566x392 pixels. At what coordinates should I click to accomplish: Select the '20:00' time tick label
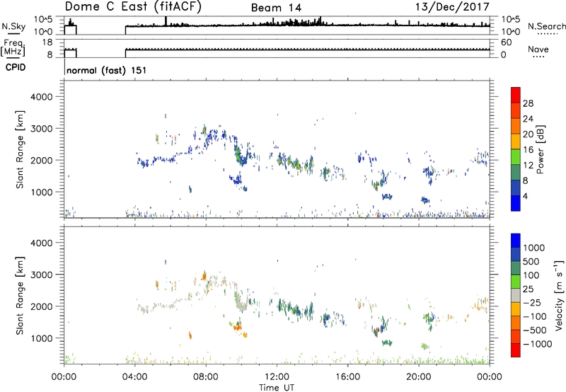(x=419, y=377)
